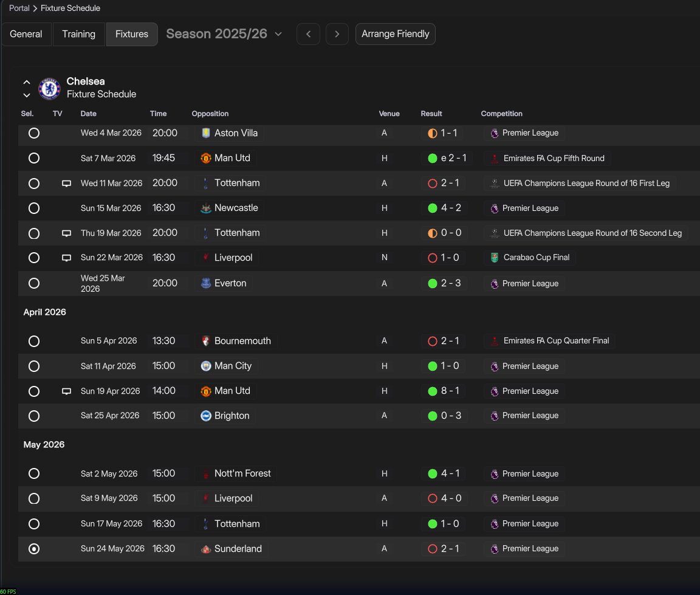Sort by the Date column header
The width and height of the screenshot is (700, 595).
[x=88, y=114]
